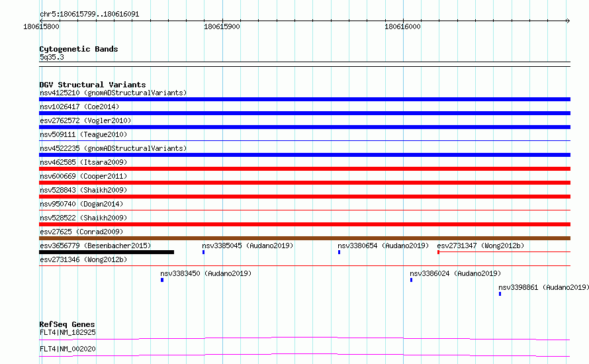The height and width of the screenshot is (364, 589).
Task: Open the nsv3398861 (Audano2019) label
Action: coord(543,287)
